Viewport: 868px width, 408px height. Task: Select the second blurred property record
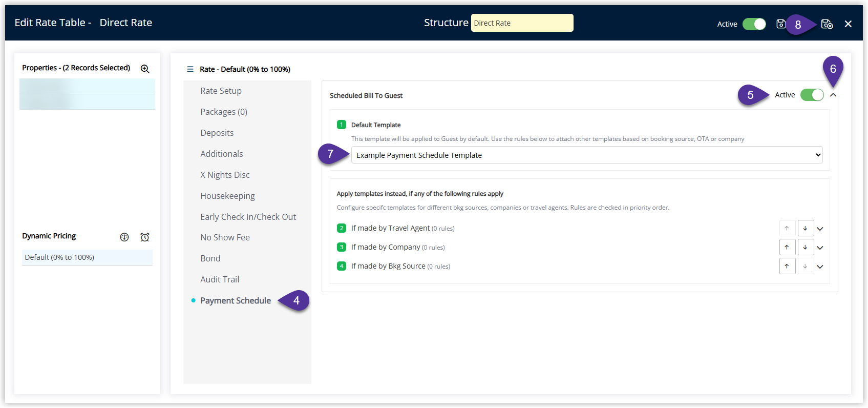point(87,101)
